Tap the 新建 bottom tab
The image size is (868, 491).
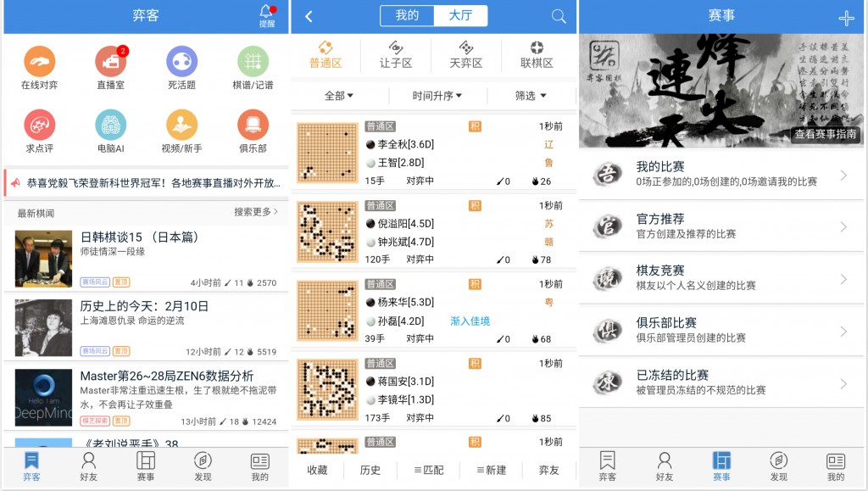click(x=492, y=470)
